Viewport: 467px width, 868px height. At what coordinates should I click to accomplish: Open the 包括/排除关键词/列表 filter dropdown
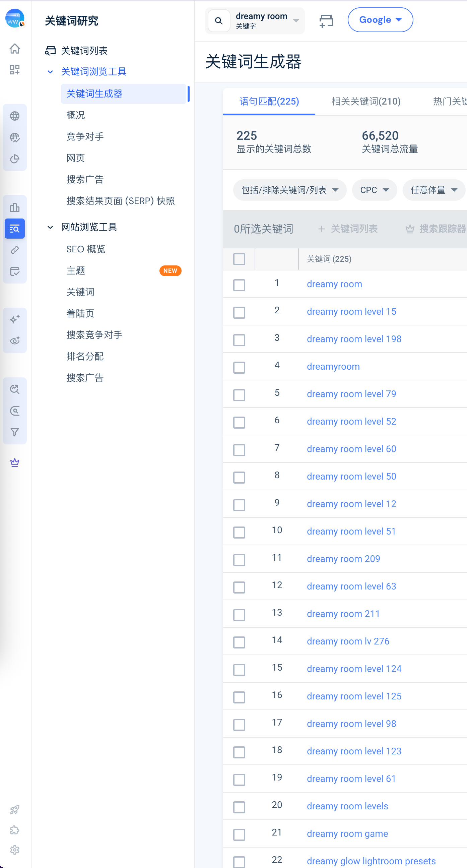[x=290, y=190]
